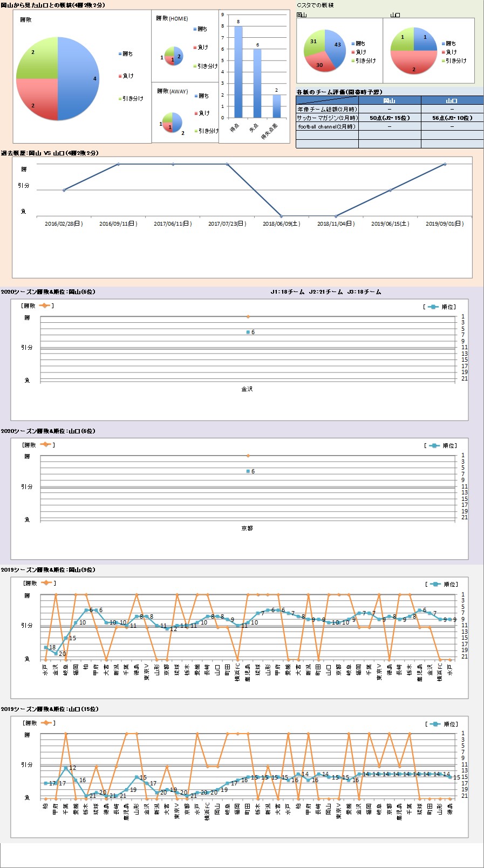This screenshot has width=484, height=868.
Task: Select the 2019シーズン勝敗&順位:山口(15位) heading
Action: tap(50, 709)
